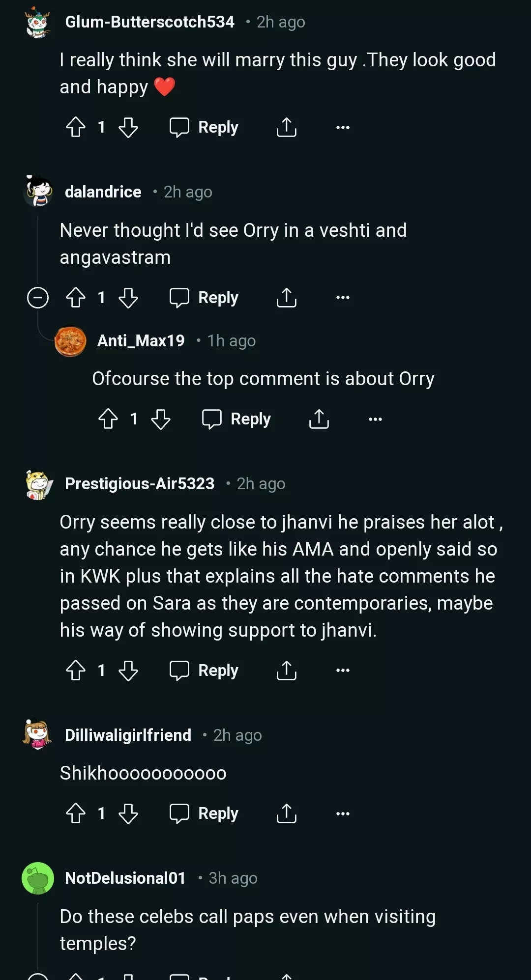The image size is (531, 980).
Task: Reply to Dilliwaligirlfriend's Shikhooo comment
Action: [204, 813]
